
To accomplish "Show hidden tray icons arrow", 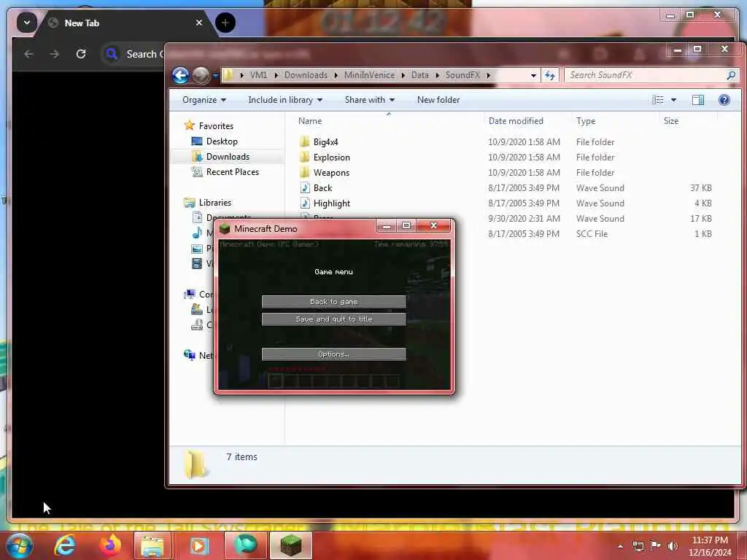I will (620, 546).
